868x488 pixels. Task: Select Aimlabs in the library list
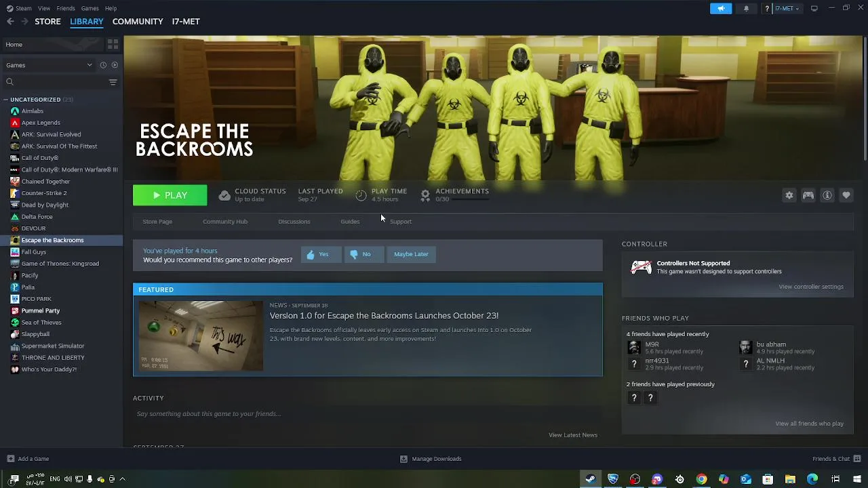point(33,111)
